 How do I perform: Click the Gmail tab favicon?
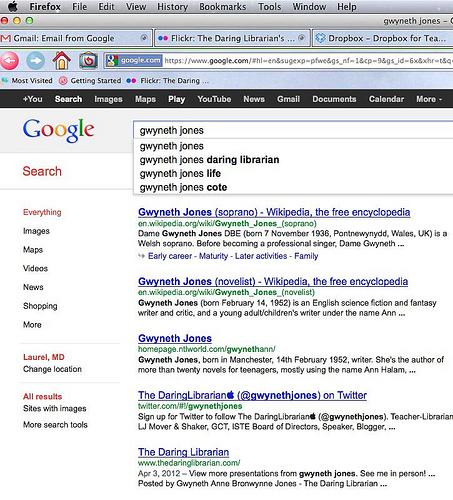click(5, 38)
